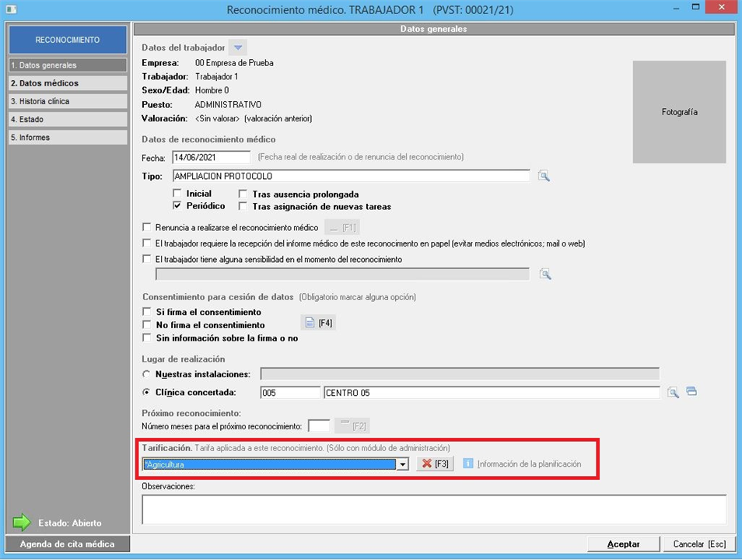This screenshot has height=560, width=742.
Task: Expand the Datos del trabajador arrow
Action: 239,47
